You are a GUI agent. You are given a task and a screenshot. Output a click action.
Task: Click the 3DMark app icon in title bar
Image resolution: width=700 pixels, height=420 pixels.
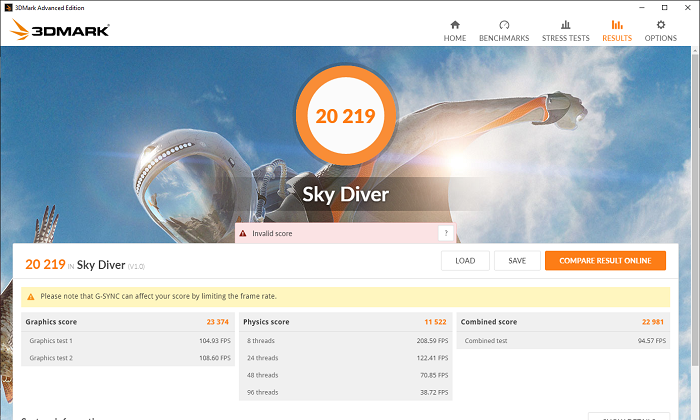tap(7, 6)
